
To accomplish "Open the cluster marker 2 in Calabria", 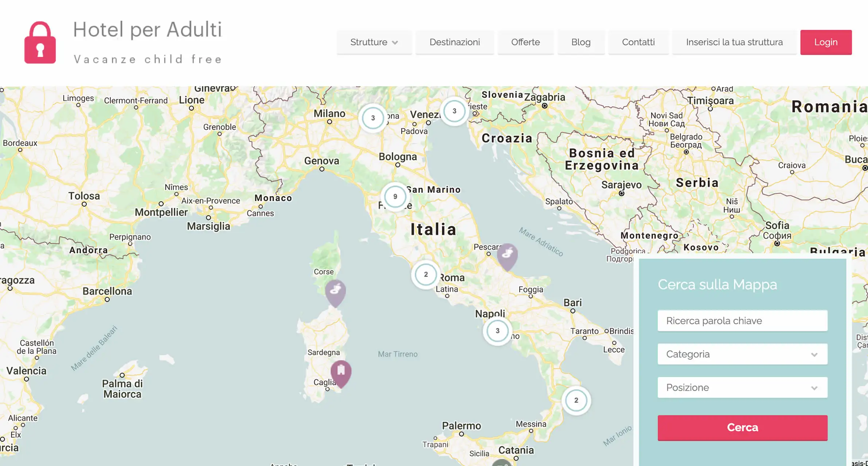I will [x=576, y=400].
